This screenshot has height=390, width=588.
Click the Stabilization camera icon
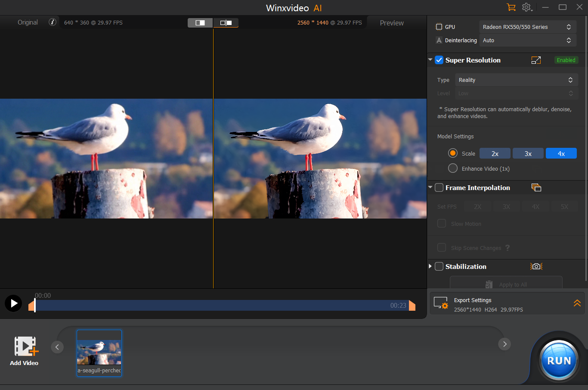tap(536, 266)
